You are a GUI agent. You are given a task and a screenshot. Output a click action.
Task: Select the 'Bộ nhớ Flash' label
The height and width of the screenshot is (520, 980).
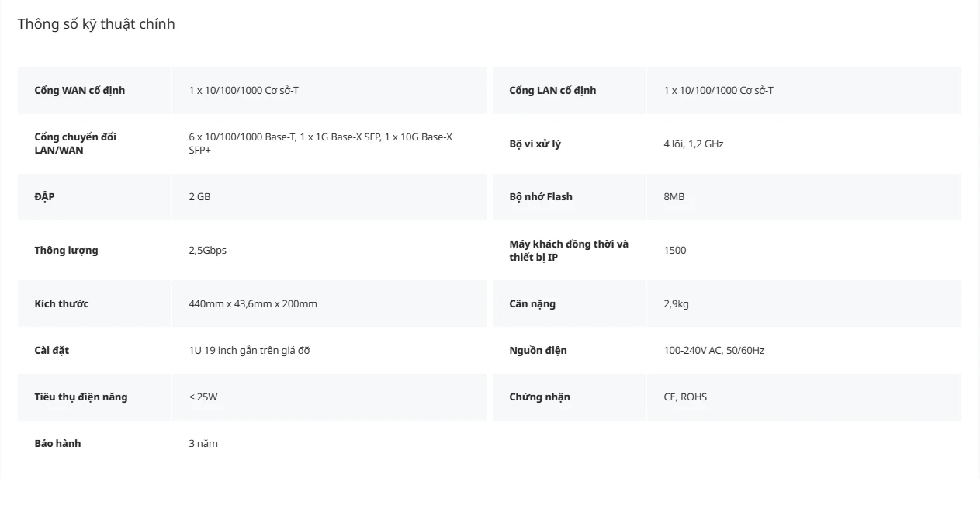point(541,196)
